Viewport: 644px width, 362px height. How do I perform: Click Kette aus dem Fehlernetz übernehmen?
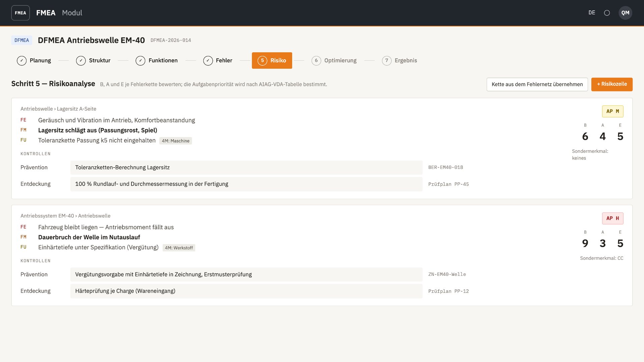(x=537, y=84)
